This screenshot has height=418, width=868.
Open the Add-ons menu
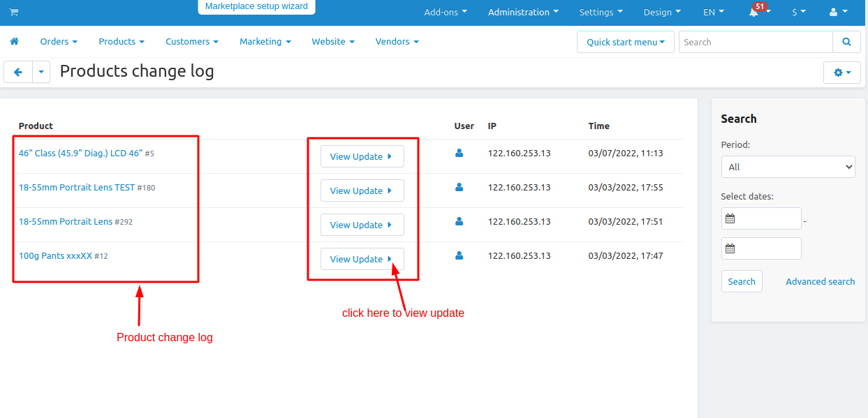pyautogui.click(x=446, y=12)
